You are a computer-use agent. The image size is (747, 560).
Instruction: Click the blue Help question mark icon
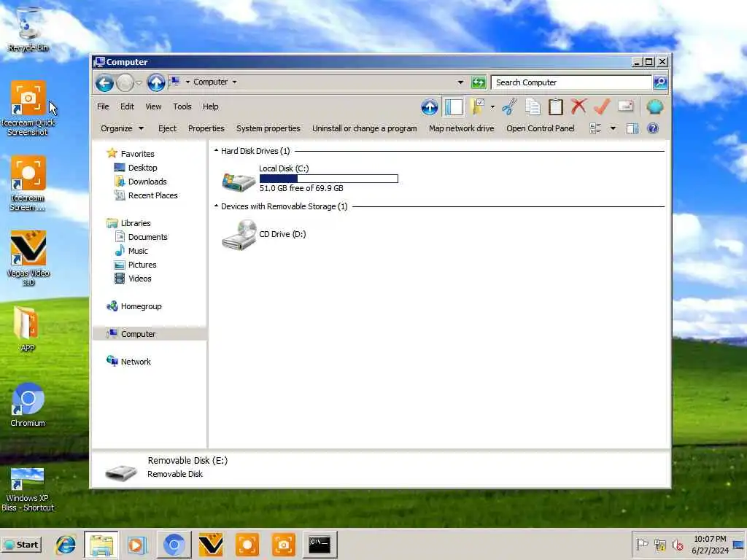tap(653, 128)
